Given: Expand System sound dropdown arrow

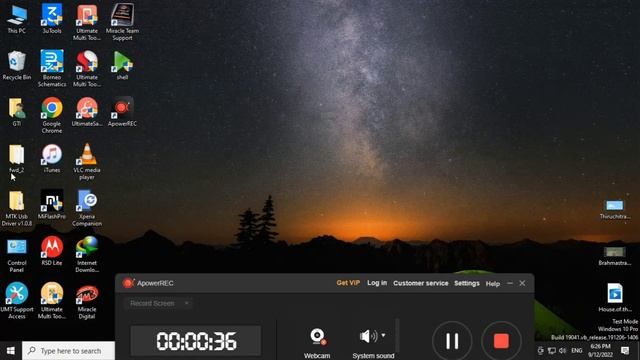Looking at the screenshot, I should (x=383, y=336).
